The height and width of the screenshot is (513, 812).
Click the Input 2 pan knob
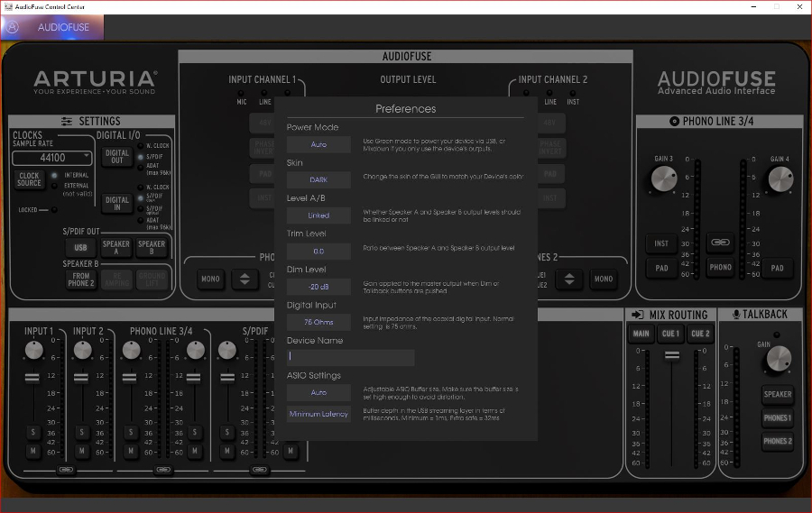coord(83,351)
